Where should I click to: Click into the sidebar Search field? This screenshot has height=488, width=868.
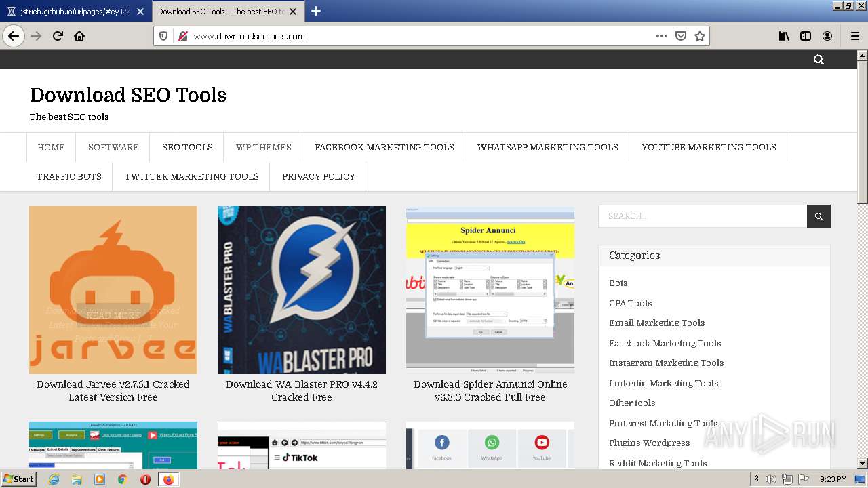703,216
